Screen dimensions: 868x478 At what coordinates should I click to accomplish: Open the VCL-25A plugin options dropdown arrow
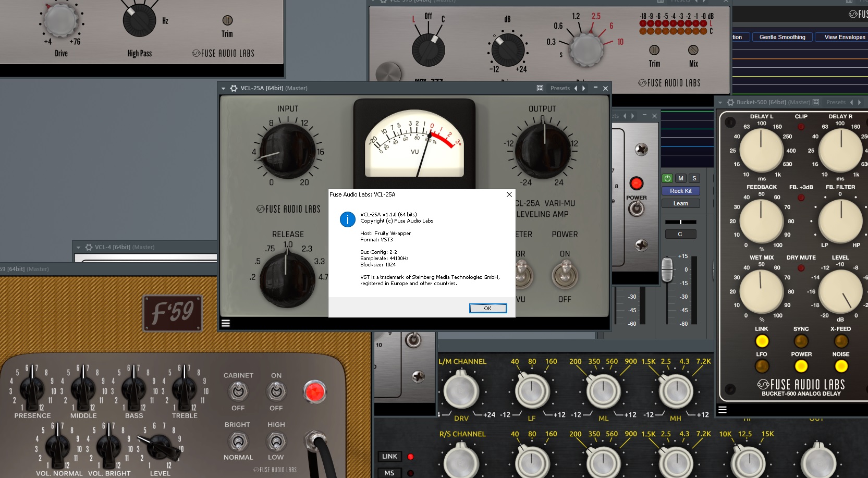(x=224, y=88)
